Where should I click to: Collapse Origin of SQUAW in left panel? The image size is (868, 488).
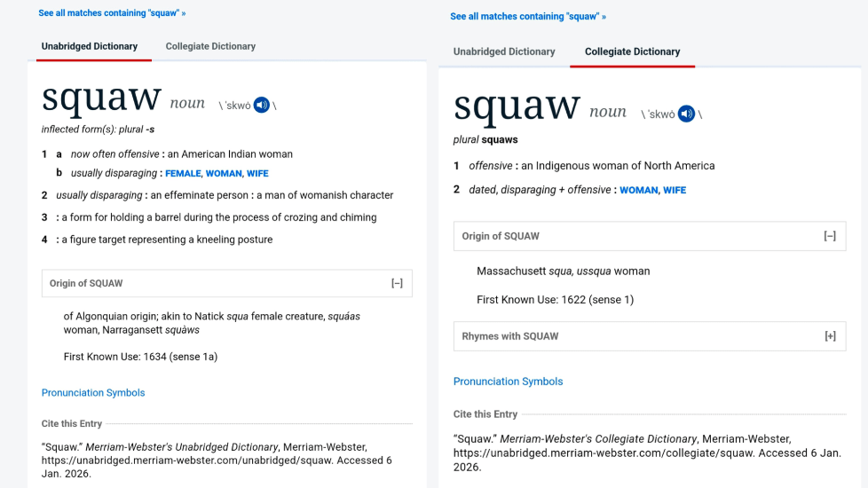coord(397,283)
